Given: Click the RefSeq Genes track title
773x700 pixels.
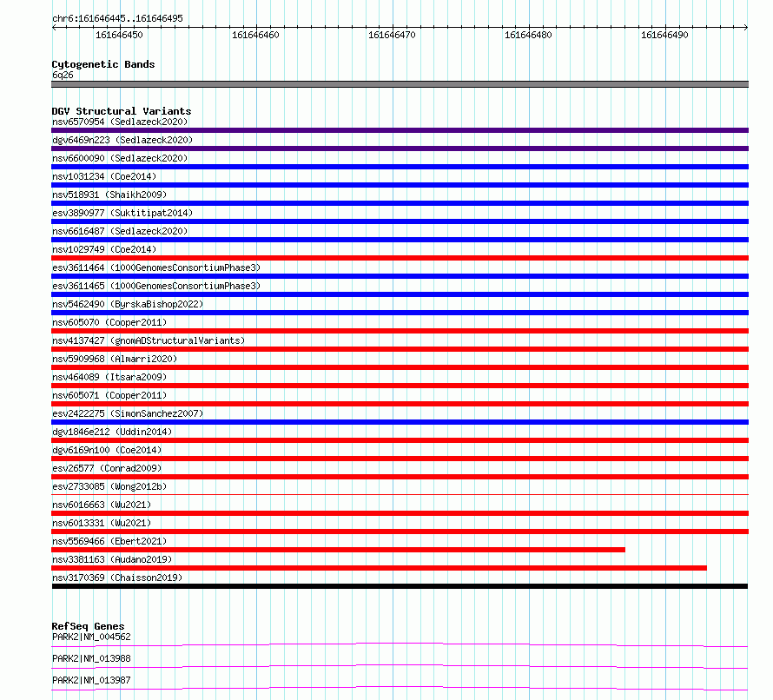Looking at the screenshot, I should [88, 626].
